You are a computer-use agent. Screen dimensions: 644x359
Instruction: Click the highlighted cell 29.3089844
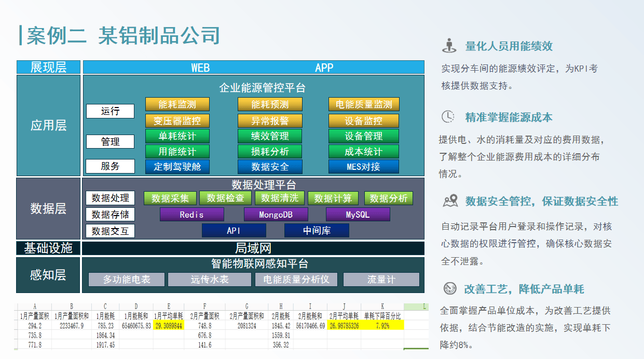(169, 326)
